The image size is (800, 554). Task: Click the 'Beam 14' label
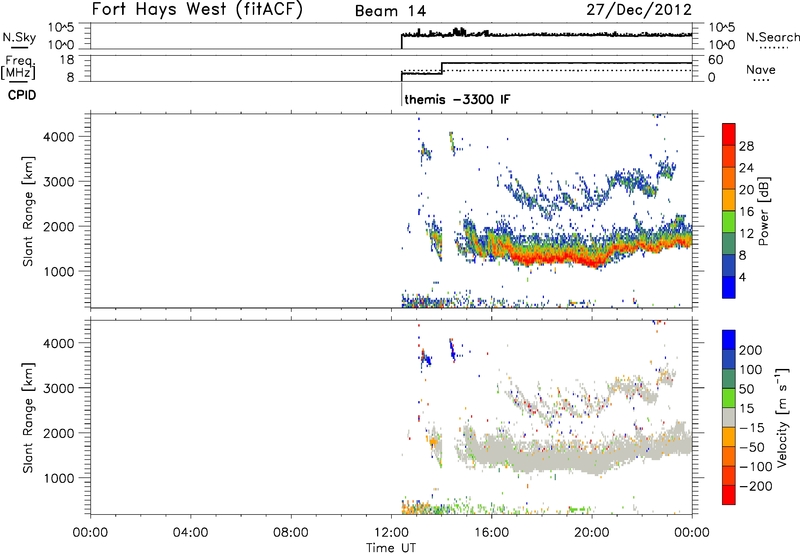tap(390, 11)
